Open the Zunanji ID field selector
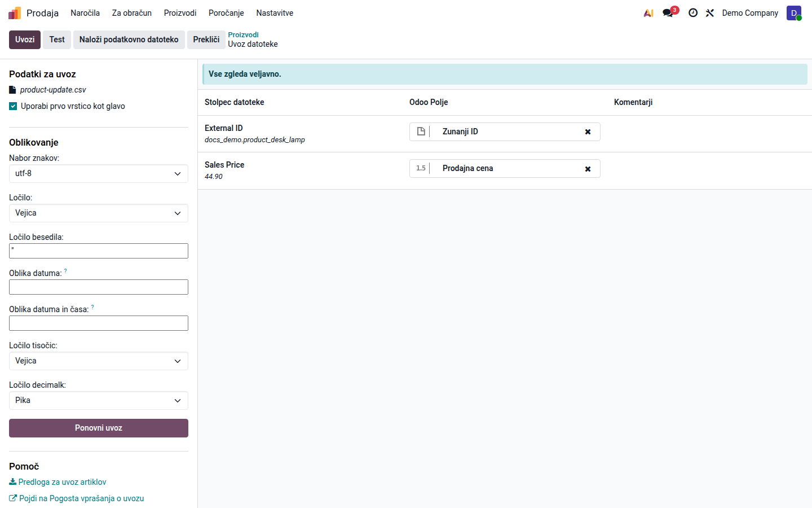Image resolution: width=812 pixels, height=508 pixels. [505, 132]
